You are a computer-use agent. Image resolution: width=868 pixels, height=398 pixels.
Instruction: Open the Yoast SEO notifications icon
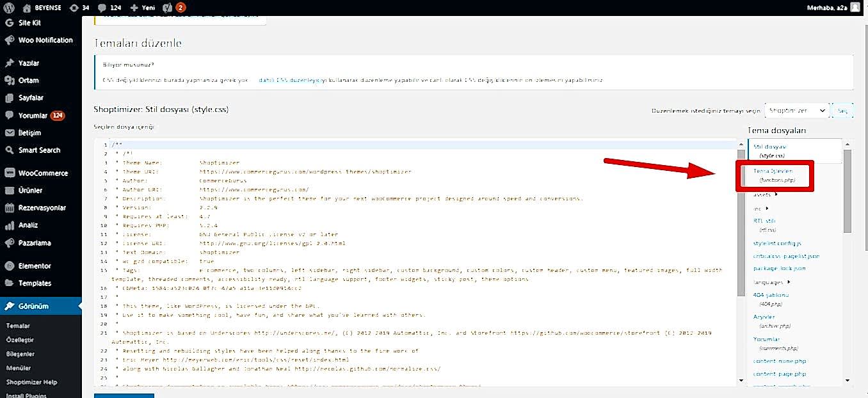(174, 8)
